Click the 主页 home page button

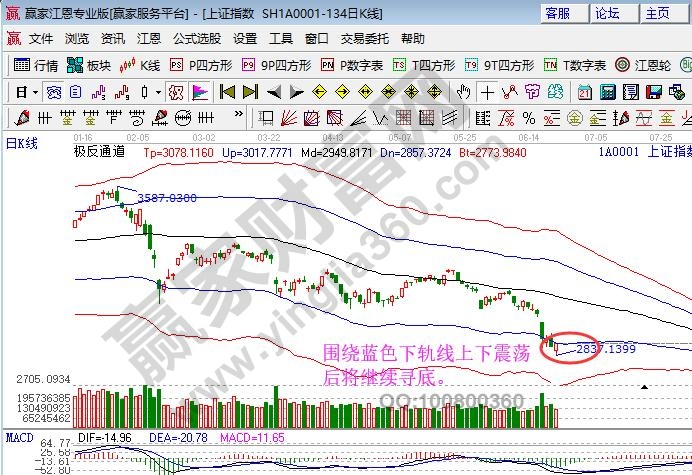click(658, 13)
